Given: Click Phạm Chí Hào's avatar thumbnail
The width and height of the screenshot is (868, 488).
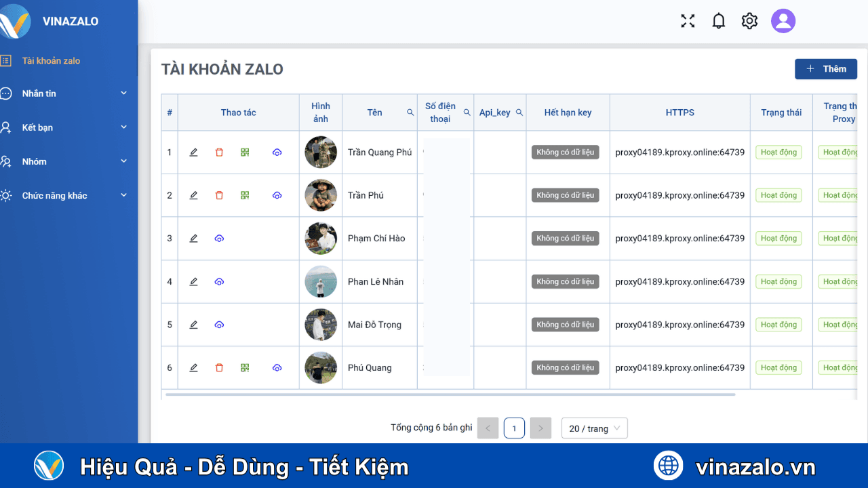Looking at the screenshot, I should 321,239.
